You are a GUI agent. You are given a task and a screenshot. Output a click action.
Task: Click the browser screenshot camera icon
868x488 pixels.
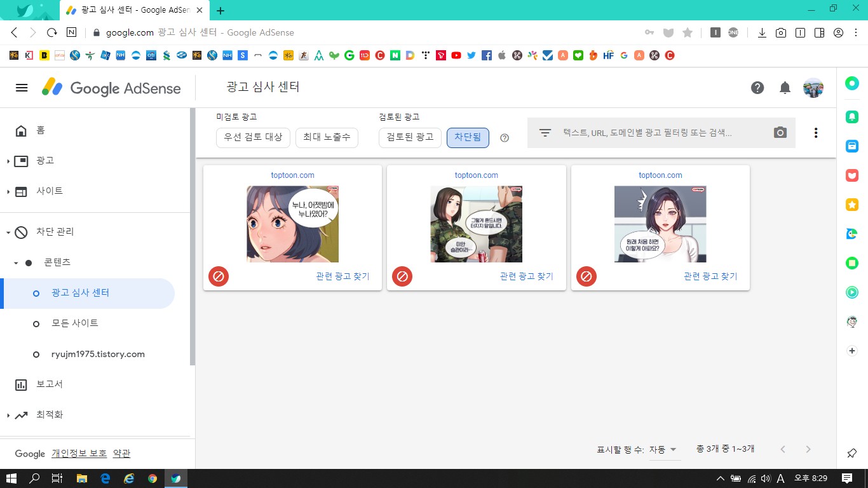point(781,32)
